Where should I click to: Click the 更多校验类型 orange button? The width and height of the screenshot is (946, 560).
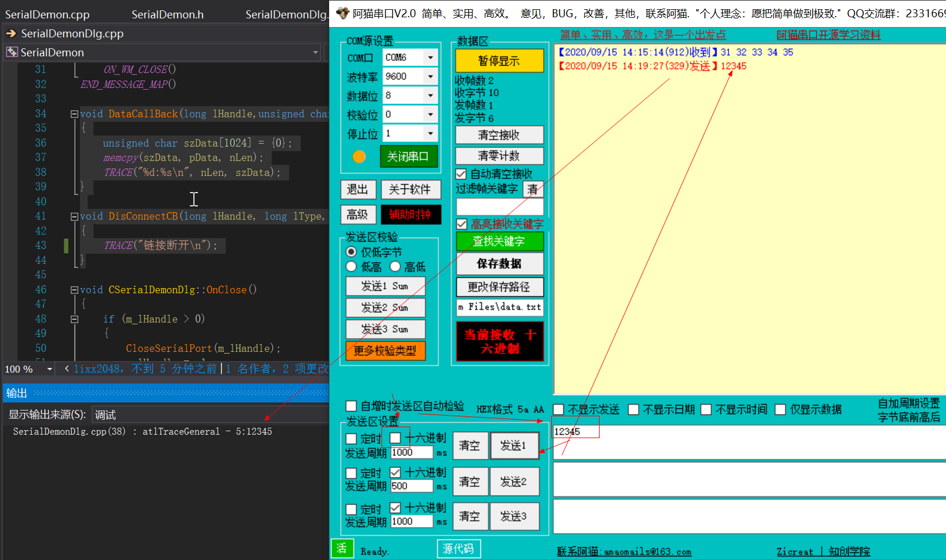tap(386, 351)
